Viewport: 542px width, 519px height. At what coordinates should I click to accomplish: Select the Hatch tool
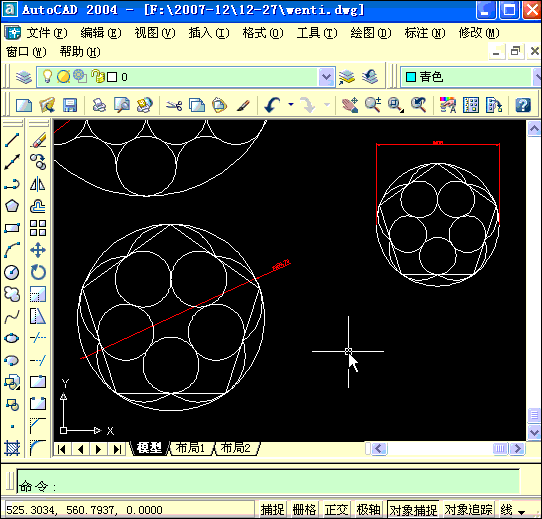point(12,448)
